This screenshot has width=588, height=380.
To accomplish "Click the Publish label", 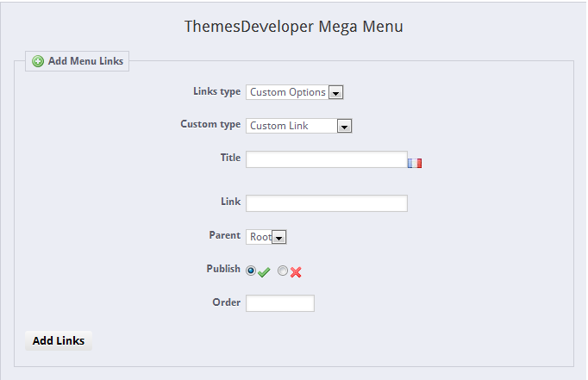I will coord(223,269).
